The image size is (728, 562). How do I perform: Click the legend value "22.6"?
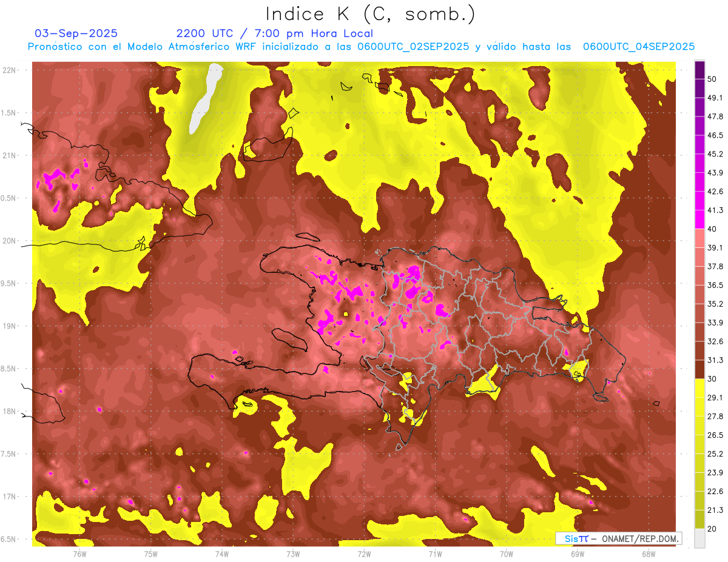(715, 491)
